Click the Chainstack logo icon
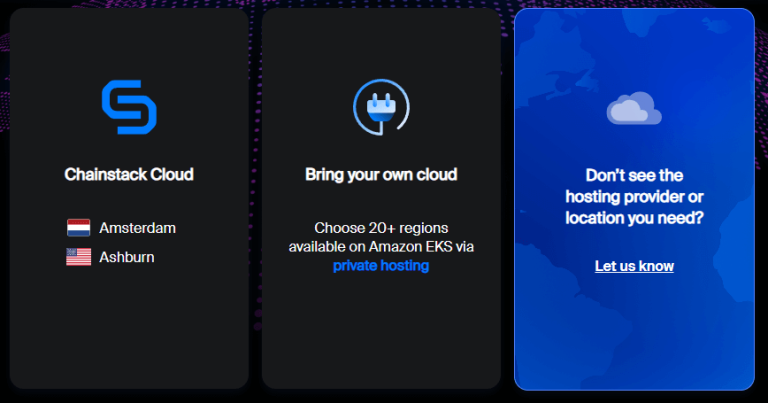 (x=129, y=107)
